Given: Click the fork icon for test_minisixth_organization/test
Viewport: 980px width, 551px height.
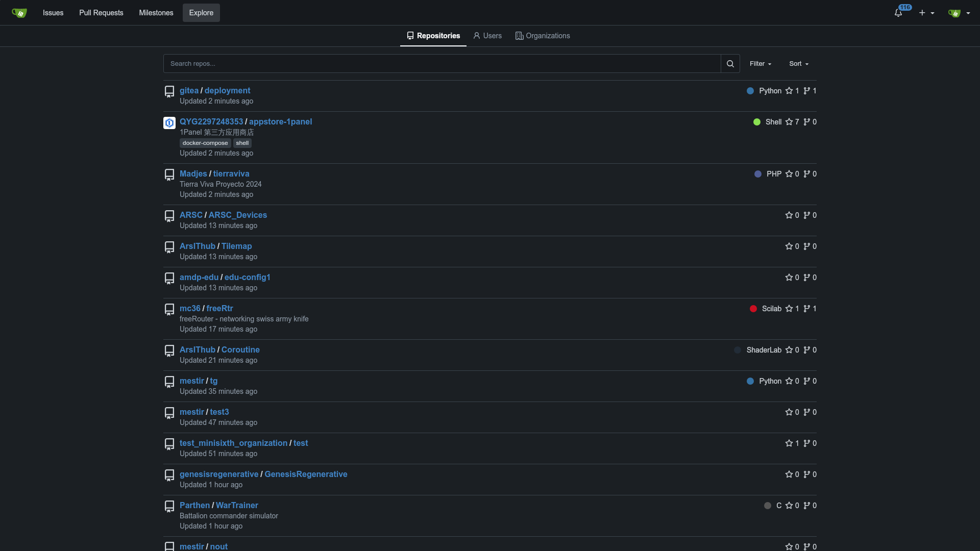Looking at the screenshot, I should pos(806,443).
